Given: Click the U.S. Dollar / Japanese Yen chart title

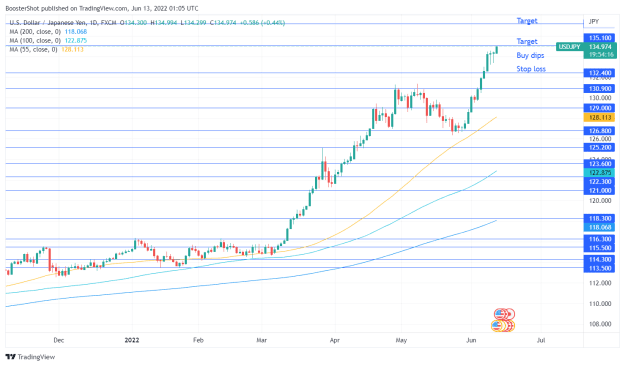Looking at the screenshot, I should tap(48, 23).
